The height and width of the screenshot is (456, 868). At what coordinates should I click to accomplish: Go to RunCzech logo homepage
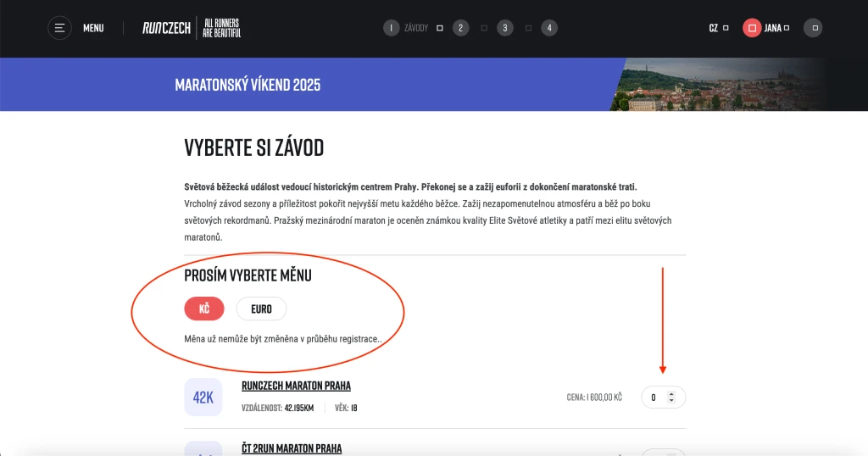tap(166, 28)
